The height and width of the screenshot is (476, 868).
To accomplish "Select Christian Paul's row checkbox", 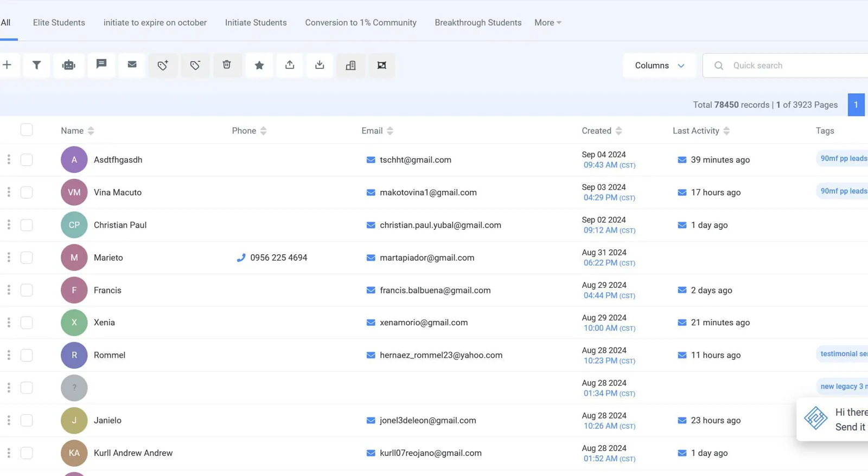I will point(27,224).
